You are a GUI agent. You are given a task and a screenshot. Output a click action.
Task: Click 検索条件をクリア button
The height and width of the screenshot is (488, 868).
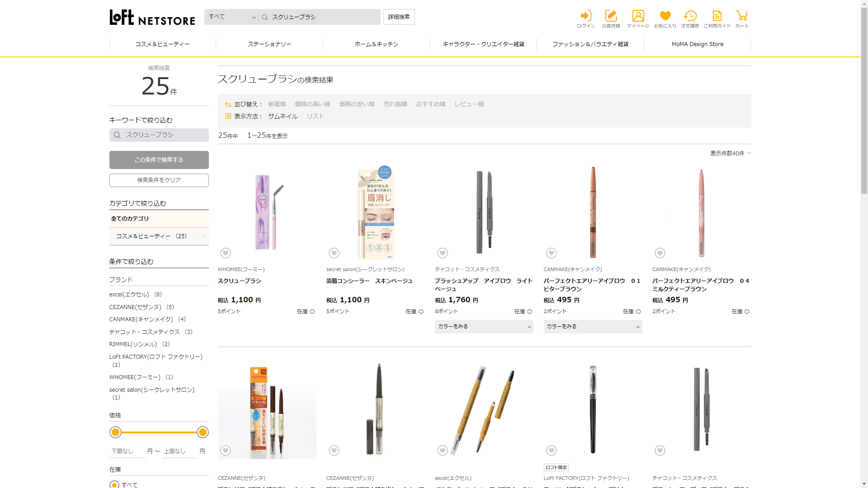tap(159, 180)
